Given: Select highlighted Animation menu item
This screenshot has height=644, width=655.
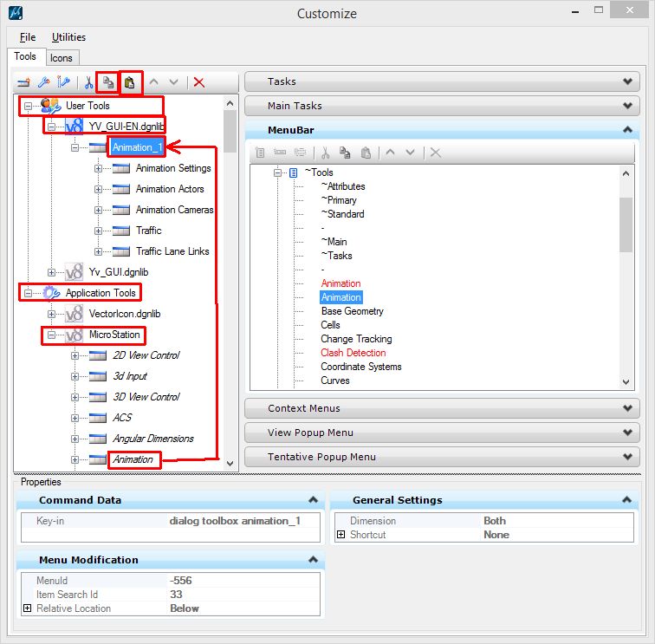Looking at the screenshot, I should coord(340,297).
